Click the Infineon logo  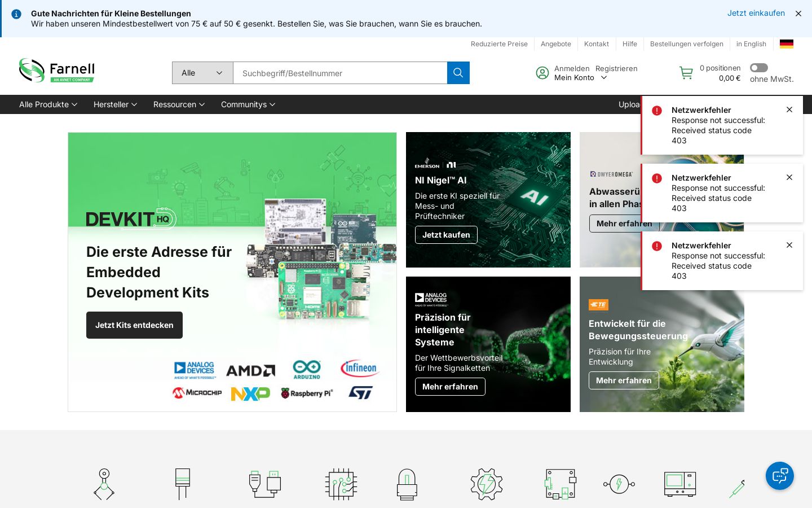click(x=360, y=369)
